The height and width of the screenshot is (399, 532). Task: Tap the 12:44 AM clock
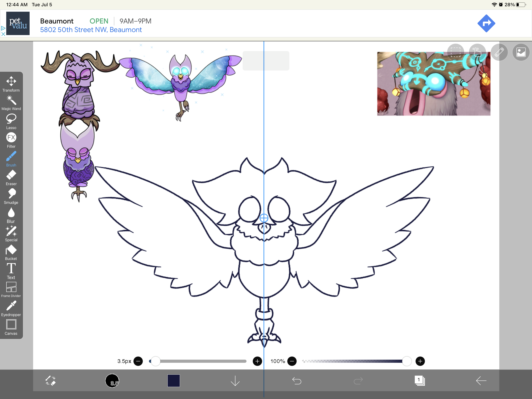click(x=17, y=4)
